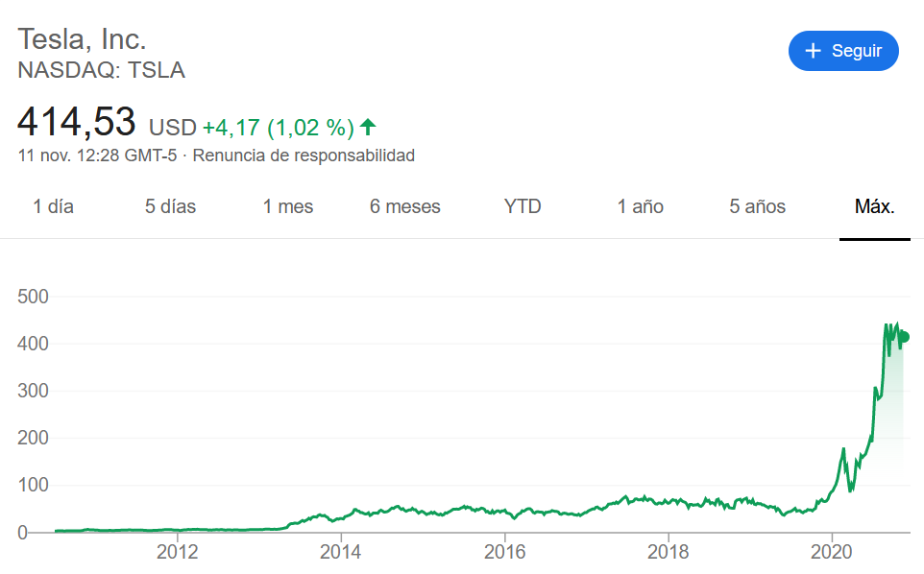Switch to the YTD tab
Screen dimensions: 924x574
(x=523, y=206)
